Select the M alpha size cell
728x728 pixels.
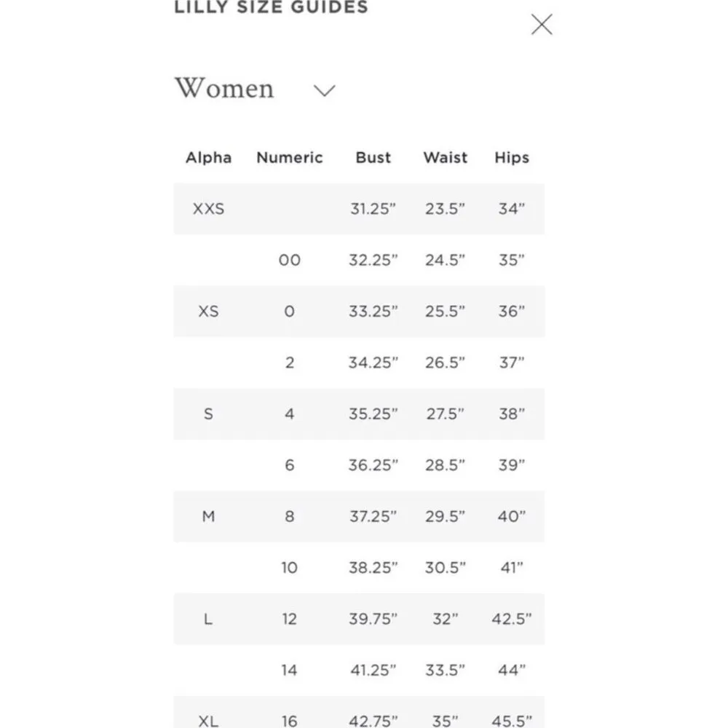pyautogui.click(x=208, y=517)
